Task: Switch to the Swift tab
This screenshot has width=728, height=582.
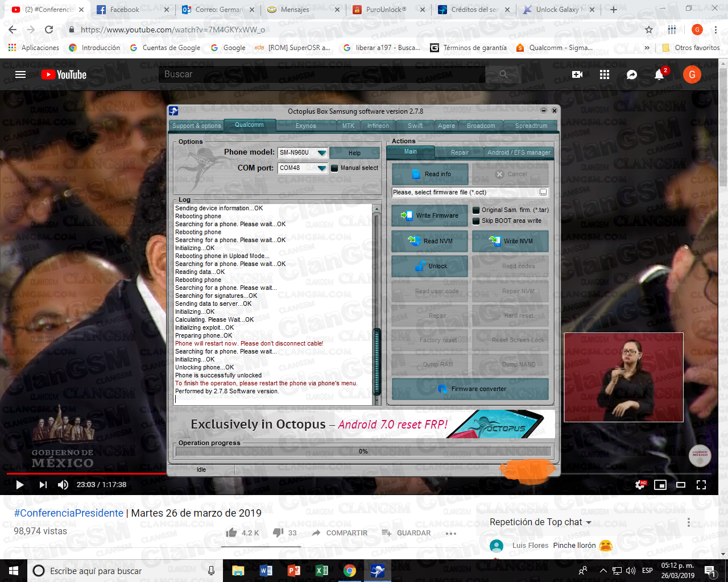Action: coord(415,126)
